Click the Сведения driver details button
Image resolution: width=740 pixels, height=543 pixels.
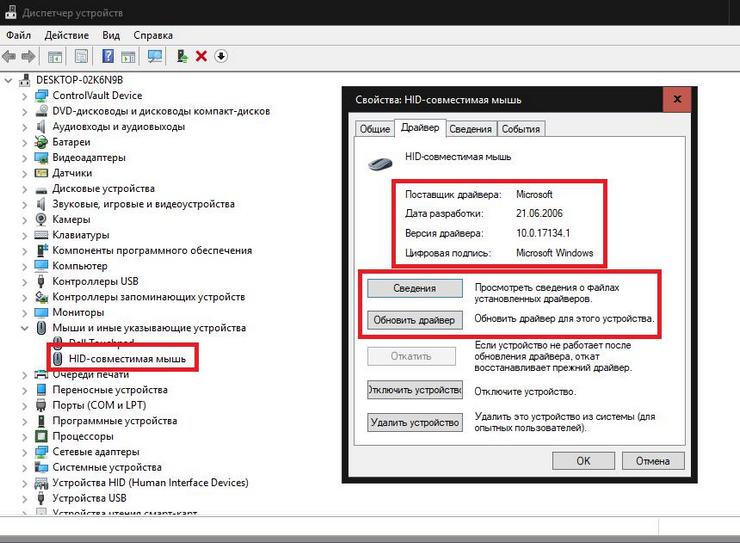point(415,288)
